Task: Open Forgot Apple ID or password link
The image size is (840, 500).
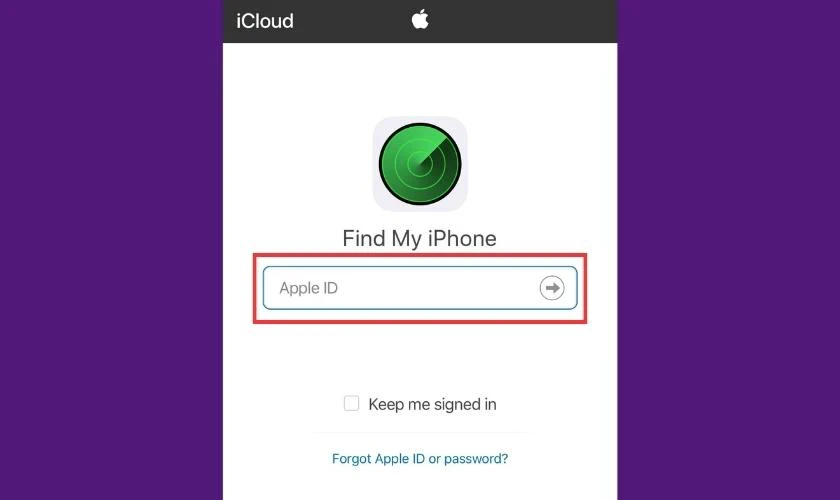Action: click(x=420, y=459)
